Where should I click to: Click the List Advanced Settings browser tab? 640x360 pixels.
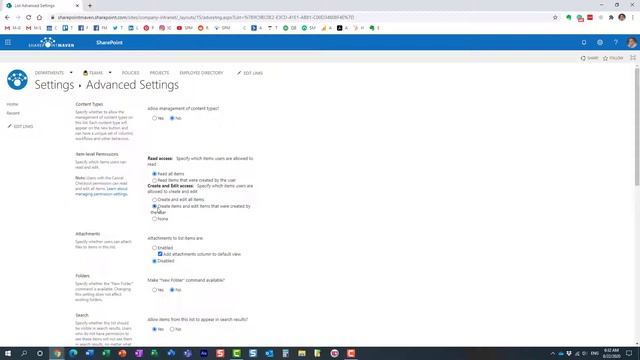[43, 6]
